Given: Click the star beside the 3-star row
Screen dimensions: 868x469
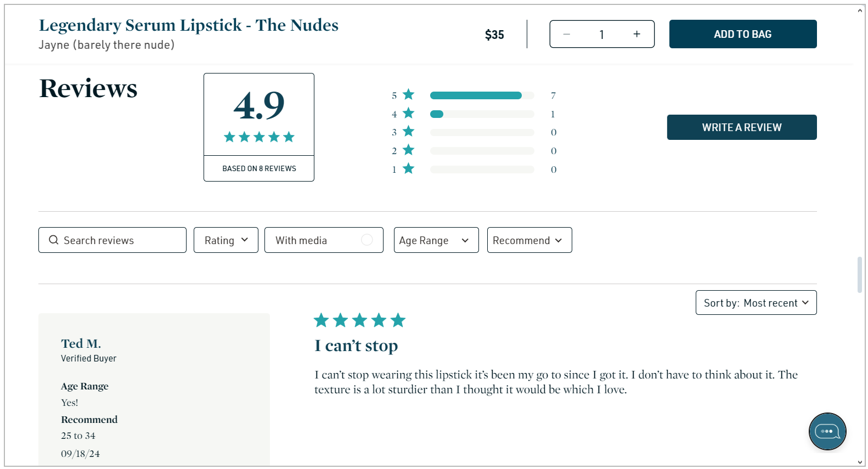Looking at the screenshot, I should click(x=408, y=132).
